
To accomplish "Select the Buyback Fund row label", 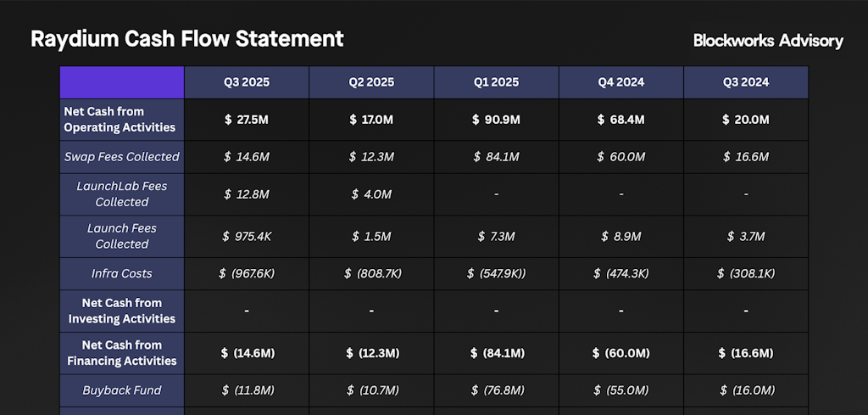I will click(x=122, y=390).
